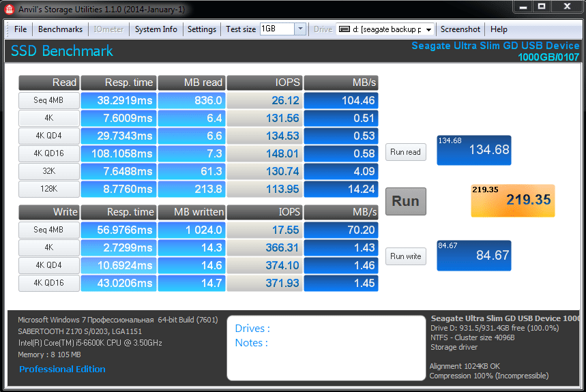The image size is (586, 392).
Task: Open the Benchmarks menu
Action: click(x=60, y=29)
